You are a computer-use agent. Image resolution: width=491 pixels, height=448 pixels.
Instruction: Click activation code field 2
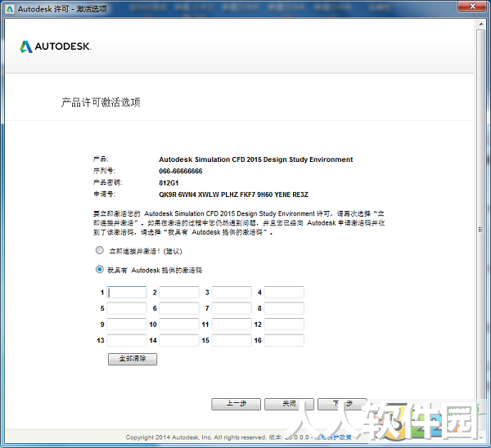tap(179, 292)
